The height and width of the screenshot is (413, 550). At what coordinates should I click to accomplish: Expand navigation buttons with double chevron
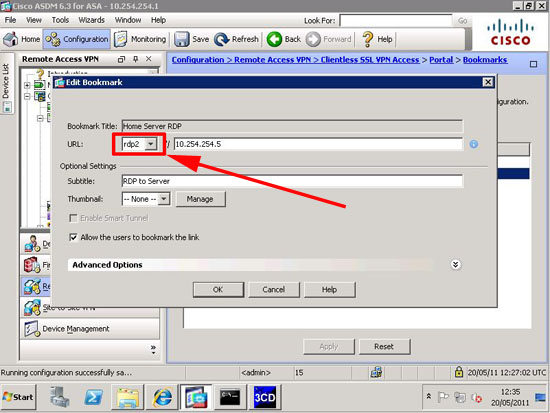pos(153,349)
